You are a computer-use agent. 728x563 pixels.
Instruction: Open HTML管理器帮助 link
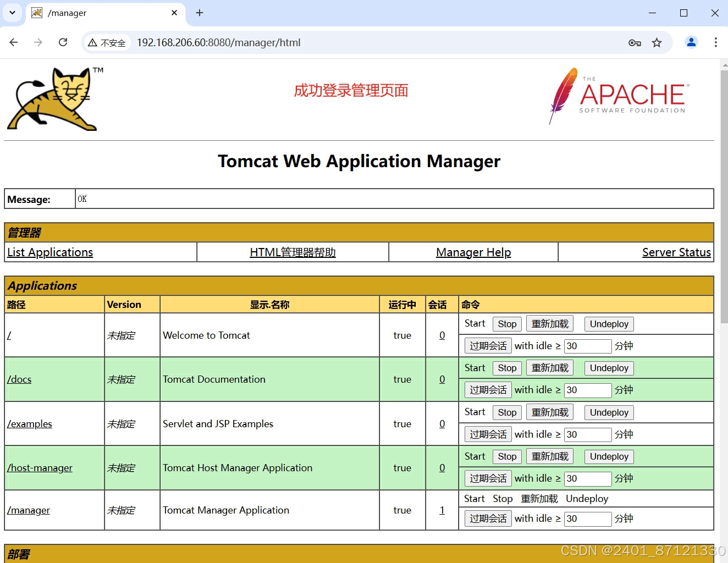coord(293,252)
